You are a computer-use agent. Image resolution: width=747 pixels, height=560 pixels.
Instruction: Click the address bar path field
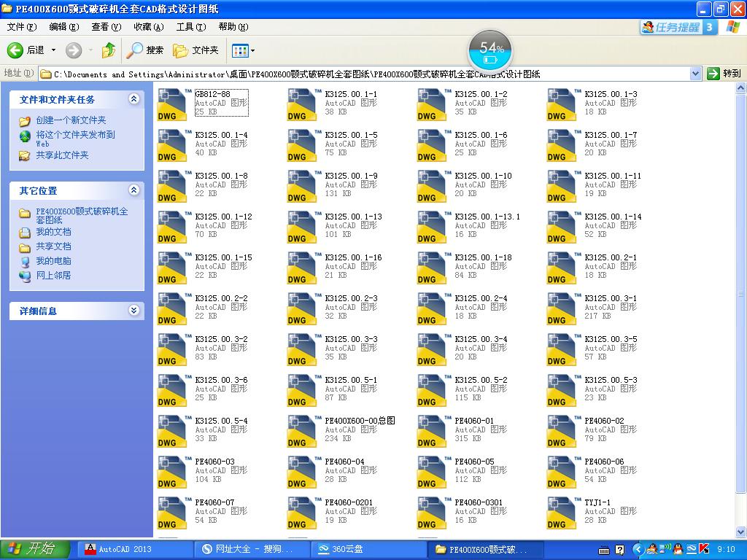(365, 74)
